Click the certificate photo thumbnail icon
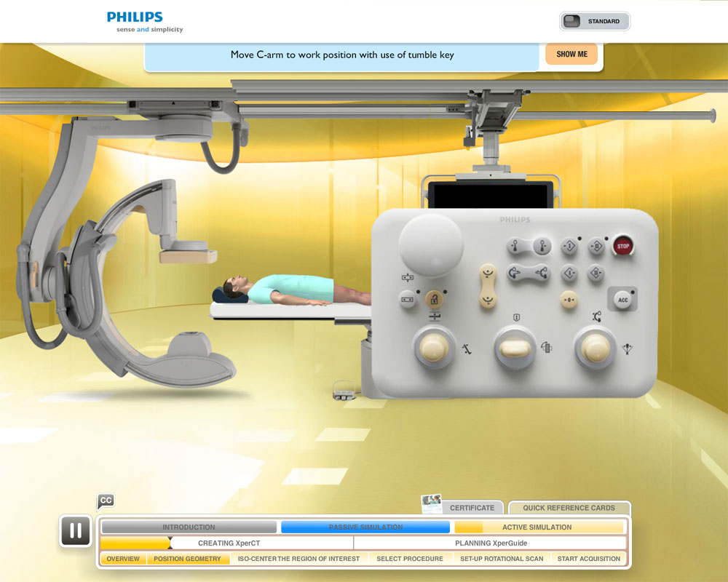The width and height of the screenshot is (728, 582). click(x=431, y=504)
